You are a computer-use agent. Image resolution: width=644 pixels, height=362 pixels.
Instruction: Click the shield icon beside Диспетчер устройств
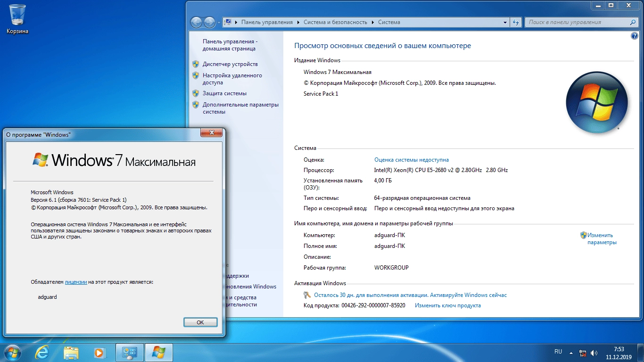click(196, 64)
